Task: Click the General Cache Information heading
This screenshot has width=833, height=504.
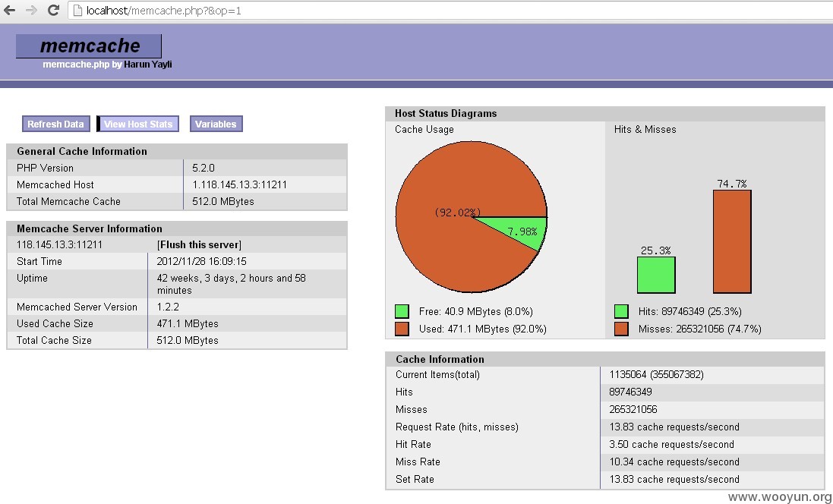Action: (x=82, y=151)
